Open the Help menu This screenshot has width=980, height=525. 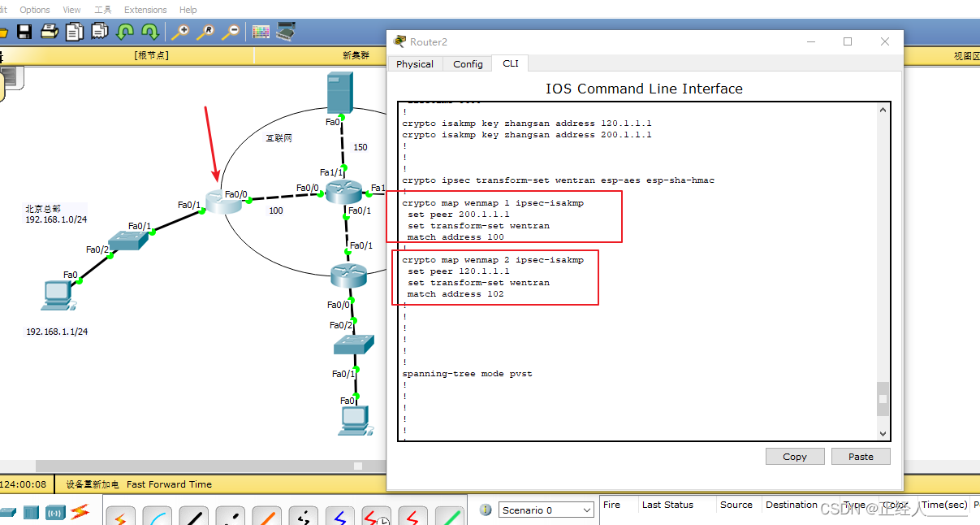click(x=188, y=10)
